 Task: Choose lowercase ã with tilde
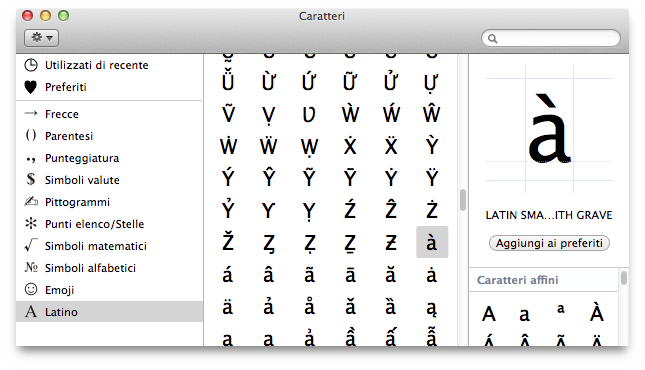pyautogui.click(x=309, y=275)
